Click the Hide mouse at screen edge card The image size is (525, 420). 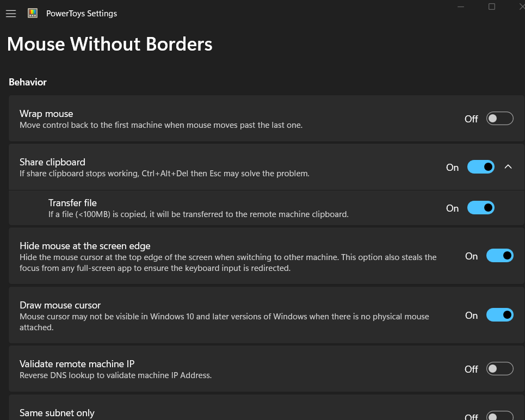click(267, 256)
